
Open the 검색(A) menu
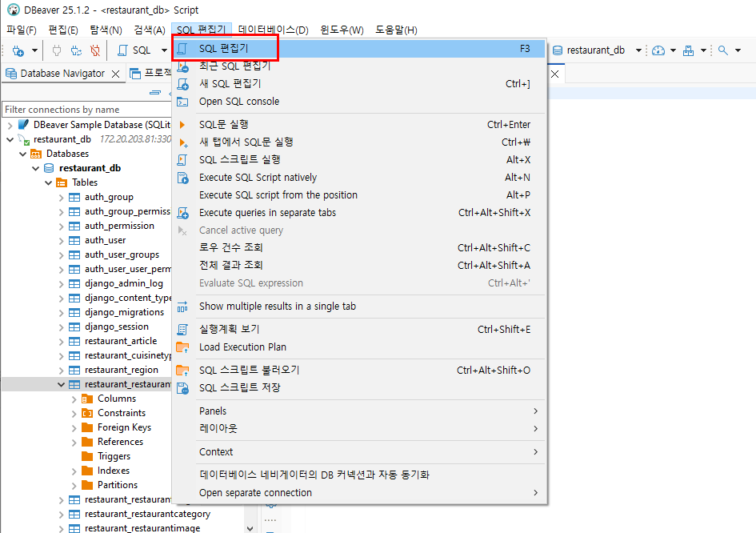click(150, 30)
